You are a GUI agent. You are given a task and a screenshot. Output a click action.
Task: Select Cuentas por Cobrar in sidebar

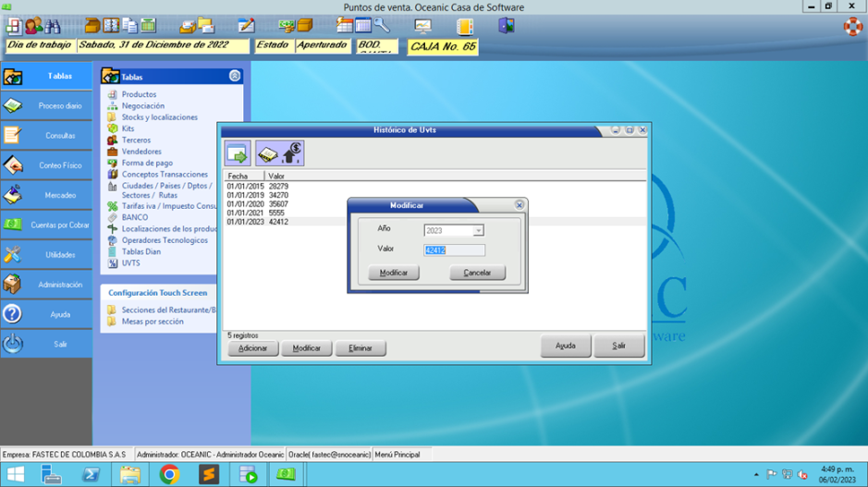tap(60, 225)
